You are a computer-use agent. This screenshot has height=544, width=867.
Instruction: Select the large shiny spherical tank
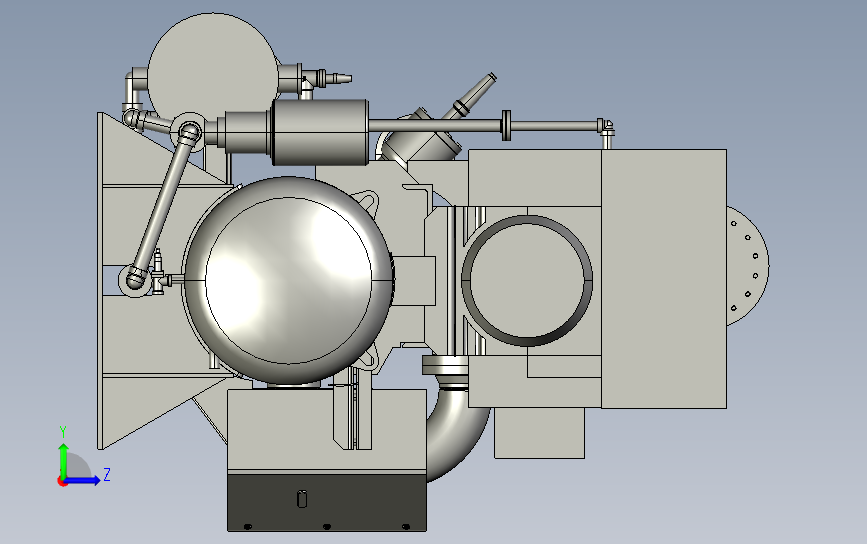[x=289, y=280]
